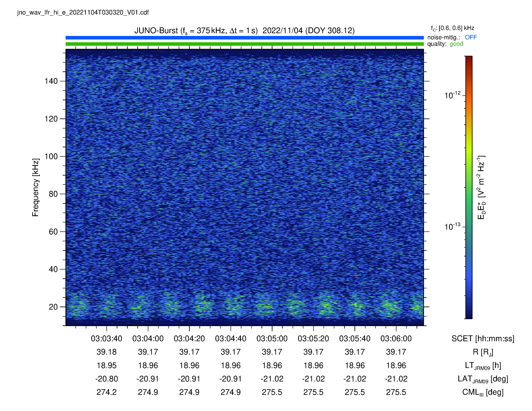Click the 80 frequency tick label

coord(53,194)
